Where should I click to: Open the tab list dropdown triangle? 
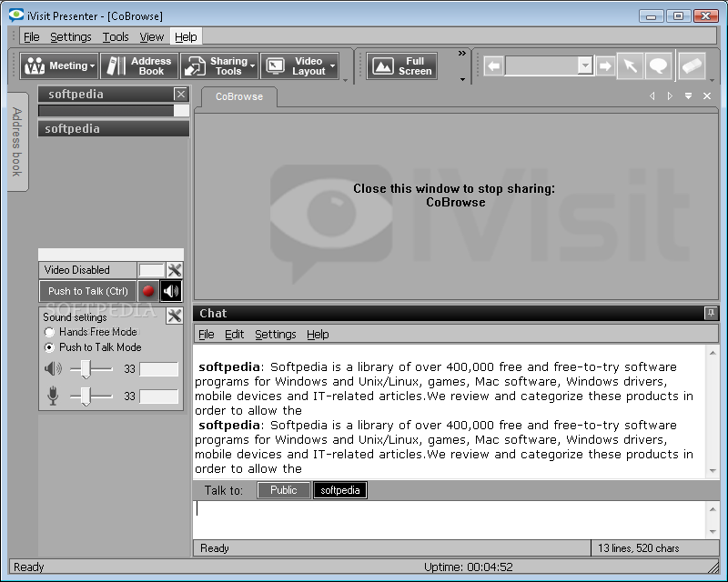point(688,96)
